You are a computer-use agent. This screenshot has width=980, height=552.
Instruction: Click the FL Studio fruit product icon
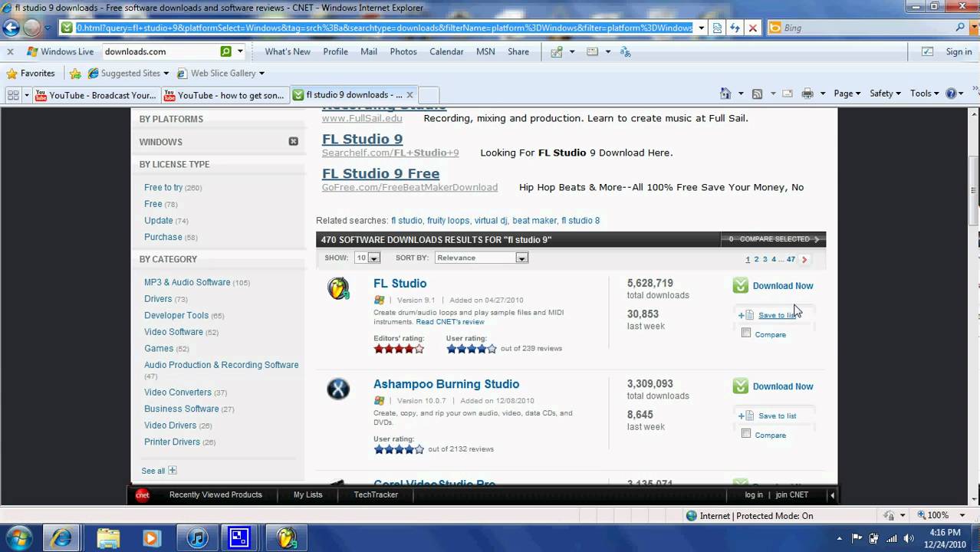pos(338,288)
